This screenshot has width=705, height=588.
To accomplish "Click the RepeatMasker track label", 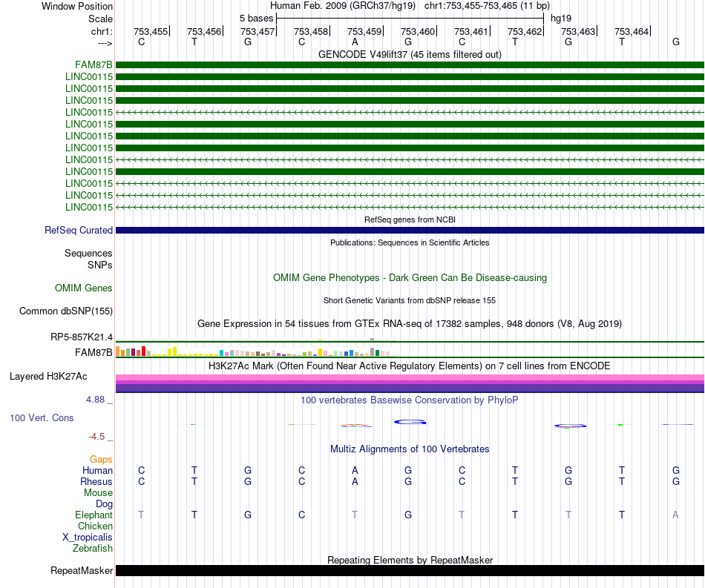I will [82, 570].
